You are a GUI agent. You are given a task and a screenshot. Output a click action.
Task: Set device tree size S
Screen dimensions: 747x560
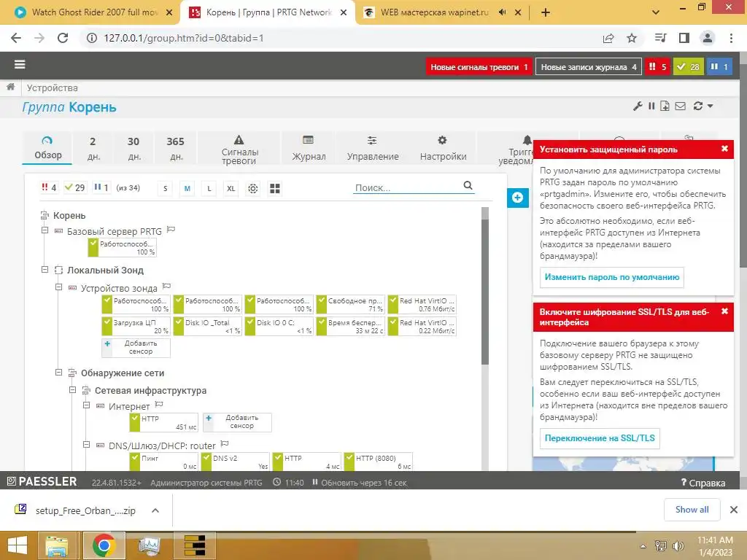click(x=166, y=189)
